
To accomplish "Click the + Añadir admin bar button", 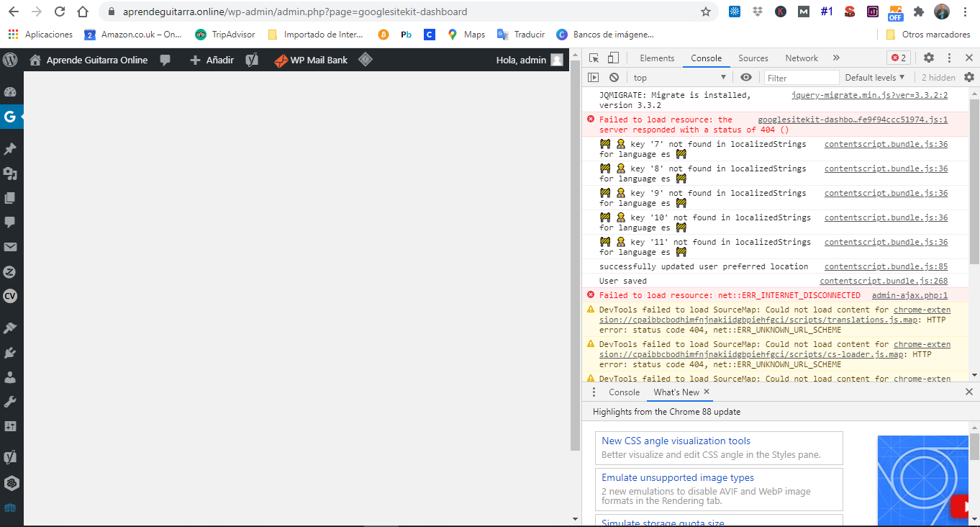I will point(212,60).
